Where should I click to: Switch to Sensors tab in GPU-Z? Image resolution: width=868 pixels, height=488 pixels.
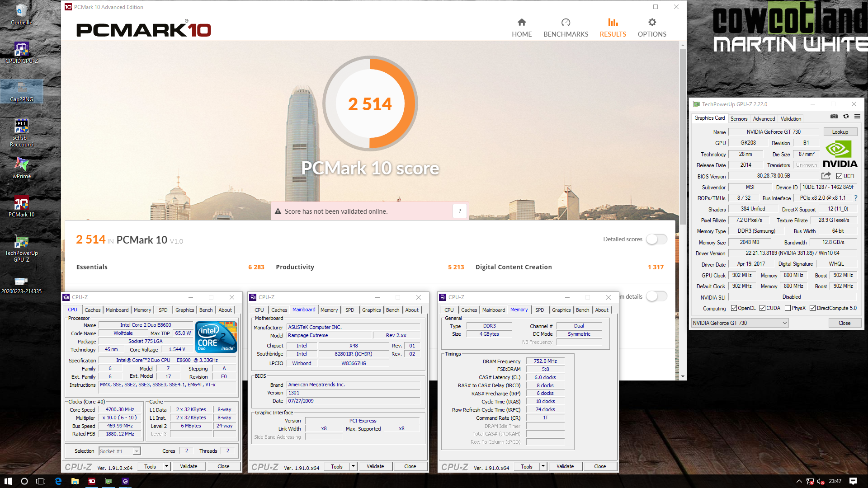point(739,119)
